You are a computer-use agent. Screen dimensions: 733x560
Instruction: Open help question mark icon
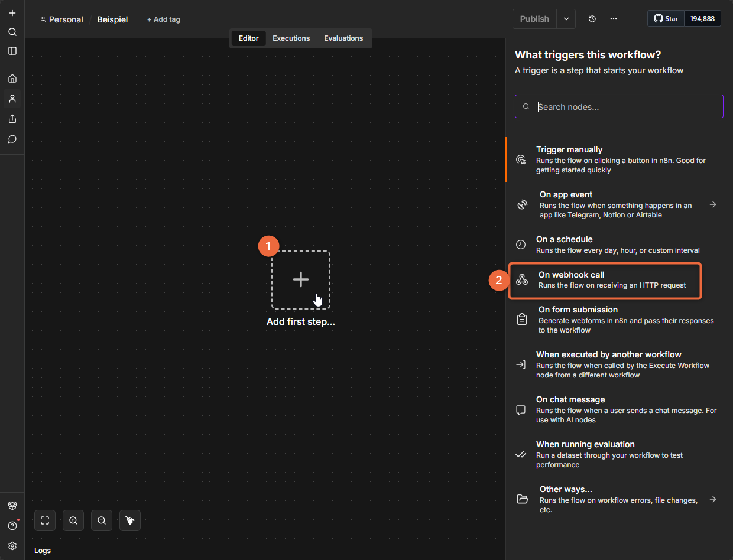pyautogui.click(x=12, y=526)
